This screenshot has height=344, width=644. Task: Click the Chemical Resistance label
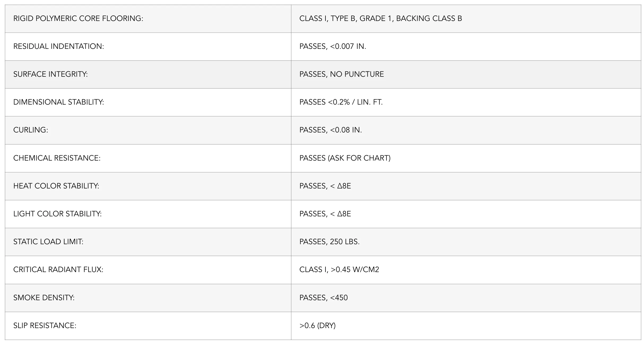tap(57, 158)
